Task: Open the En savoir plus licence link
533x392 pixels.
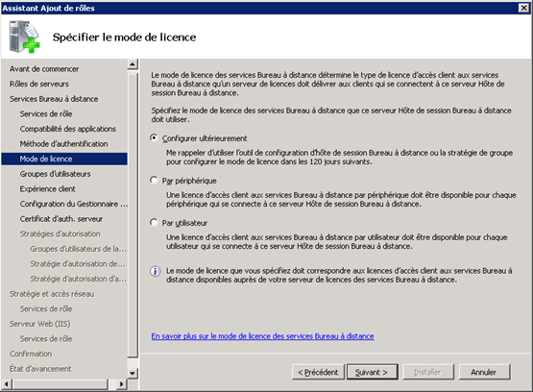Action: click(262, 336)
